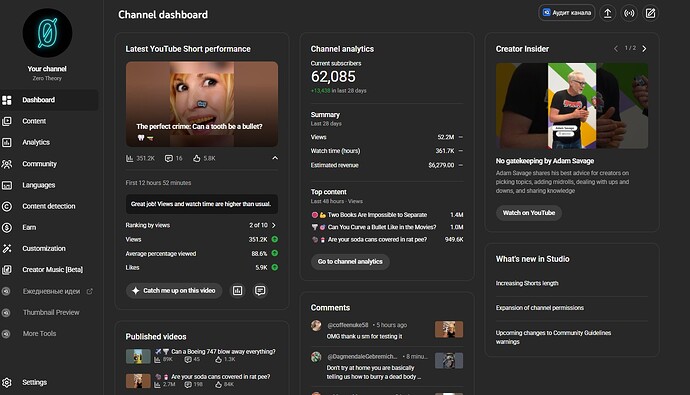Open the Dashboard sidebar item
The height and width of the screenshot is (395, 690).
(48, 100)
